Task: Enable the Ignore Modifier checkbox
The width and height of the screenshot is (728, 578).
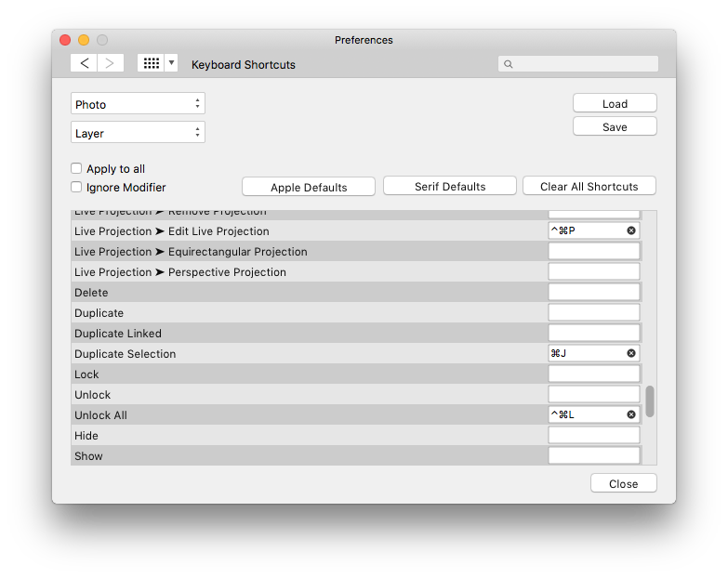Action: tap(76, 187)
